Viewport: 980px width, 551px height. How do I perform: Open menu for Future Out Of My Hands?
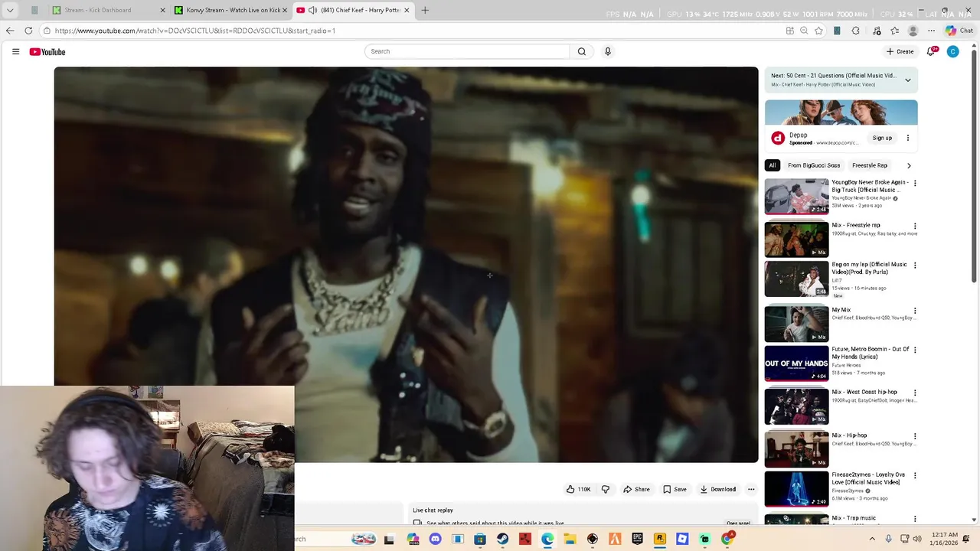915,350
